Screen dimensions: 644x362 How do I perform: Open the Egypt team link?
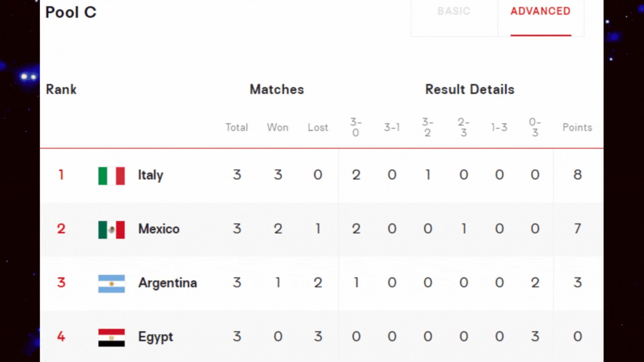[155, 337]
